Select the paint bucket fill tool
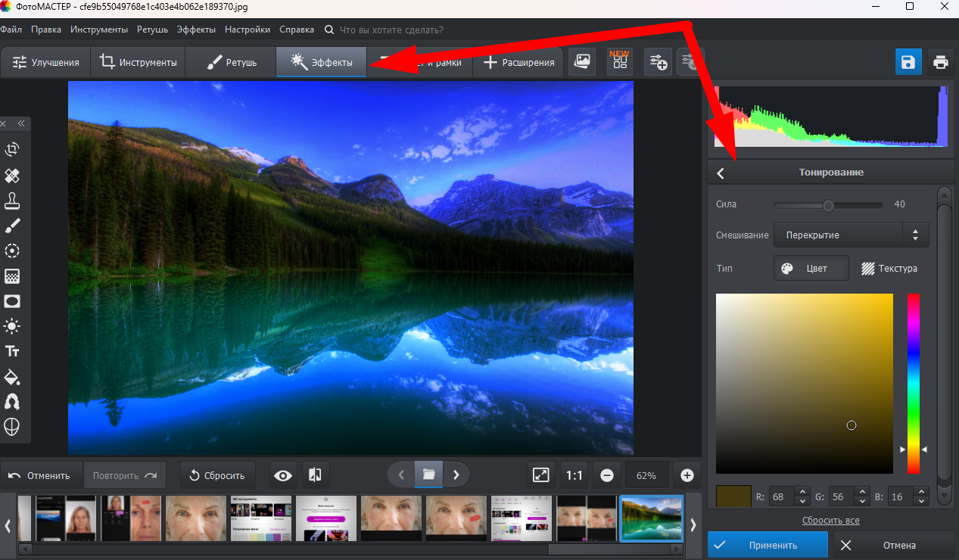The image size is (959, 560). click(x=12, y=376)
